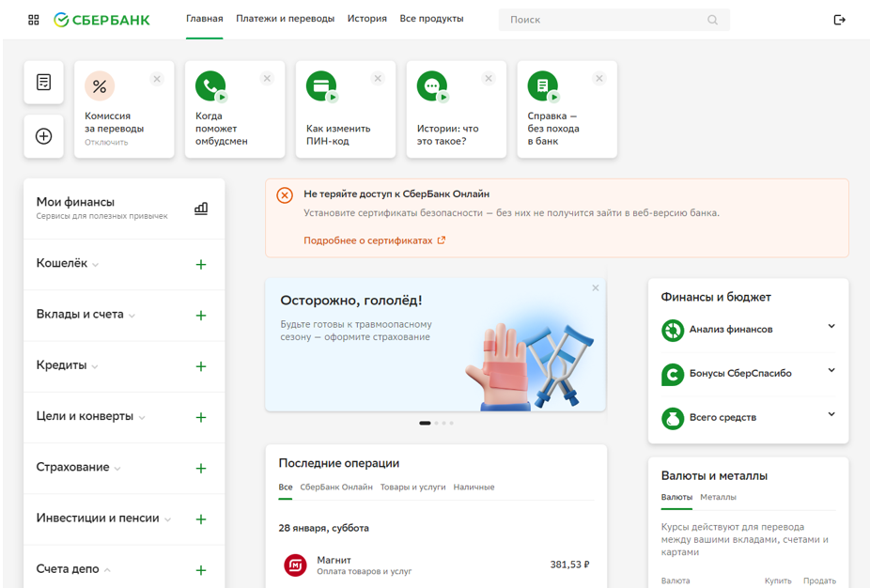Image resolution: width=870 pixels, height=588 pixels.
Task: Click the Бонусы СберСпасибо green icon
Action: tap(673, 375)
